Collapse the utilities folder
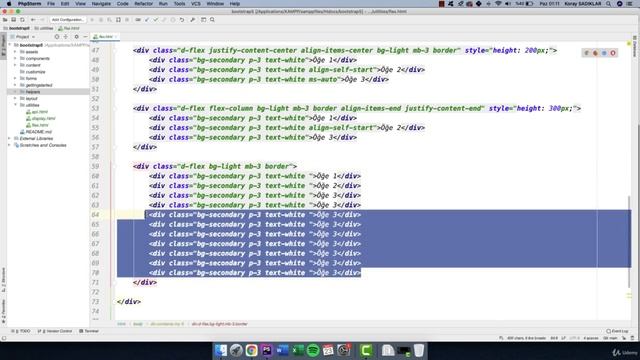Viewport: 640px width, 360px height. click(15, 105)
